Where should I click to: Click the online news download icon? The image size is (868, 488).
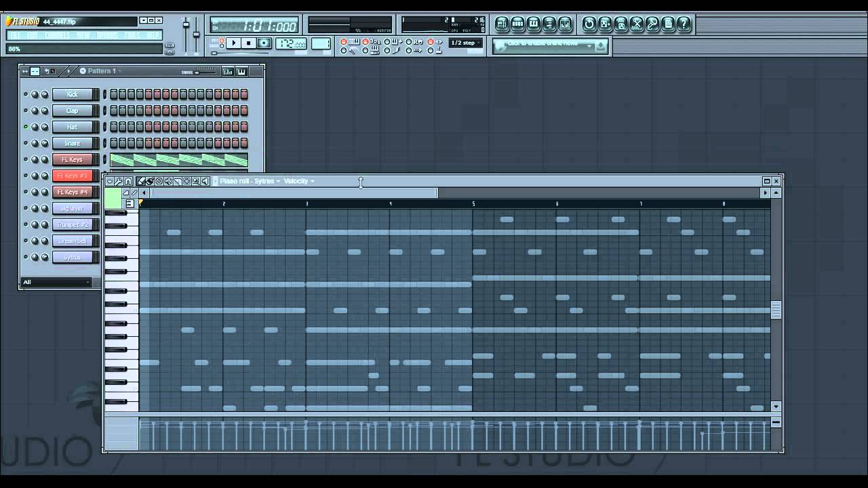tap(601, 46)
